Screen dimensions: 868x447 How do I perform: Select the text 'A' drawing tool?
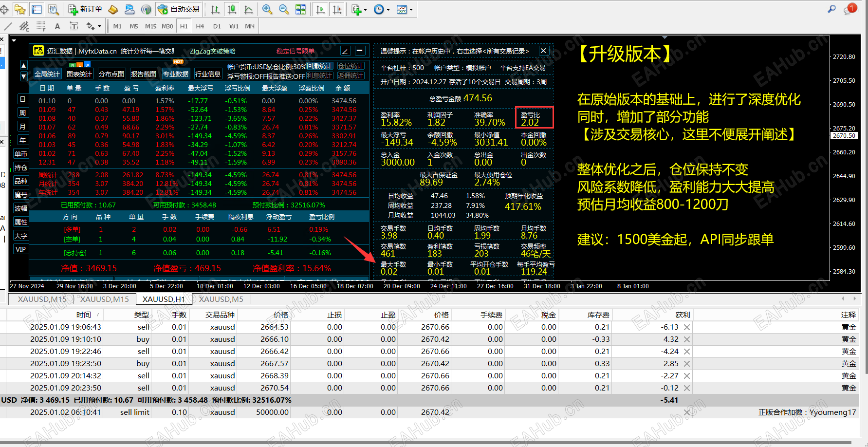[57, 26]
